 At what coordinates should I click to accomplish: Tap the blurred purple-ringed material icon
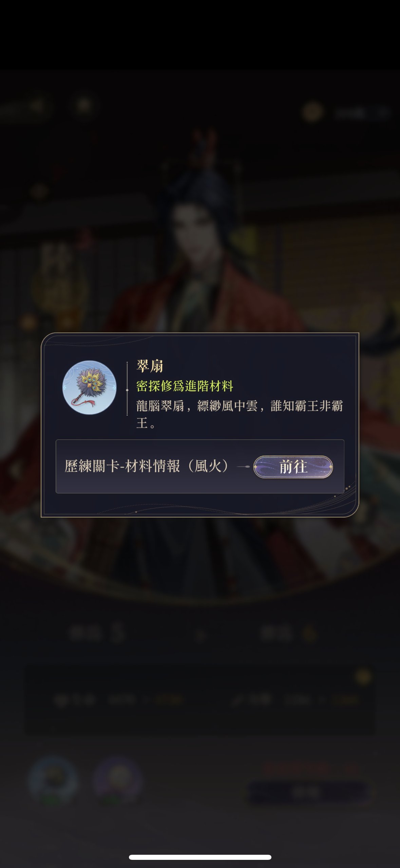[x=118, y=780]
